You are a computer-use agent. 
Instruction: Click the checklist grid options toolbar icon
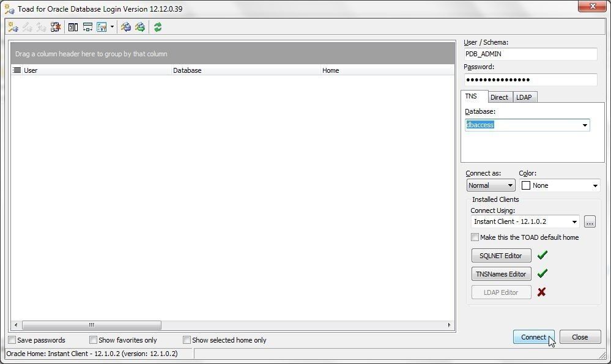tap(102, 27)
